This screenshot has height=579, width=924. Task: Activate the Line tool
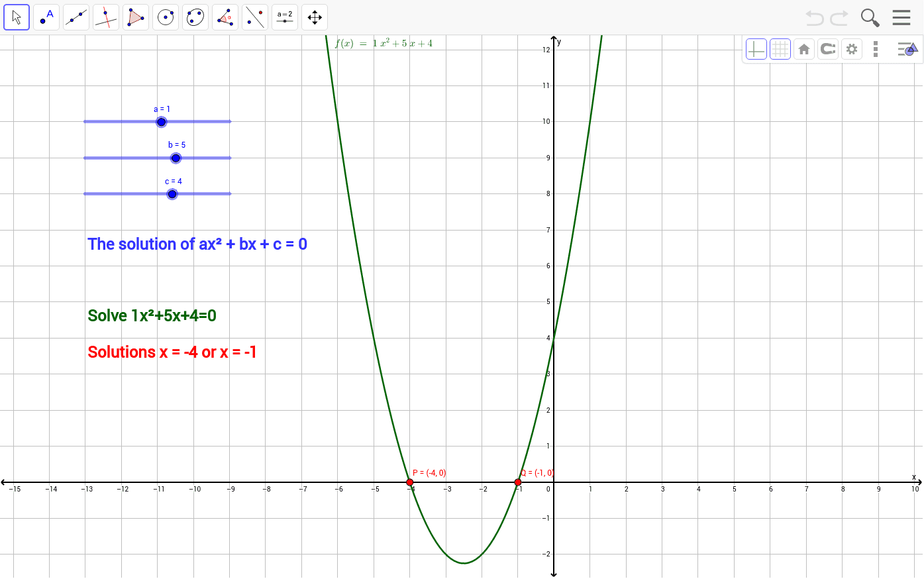(76, 17)
